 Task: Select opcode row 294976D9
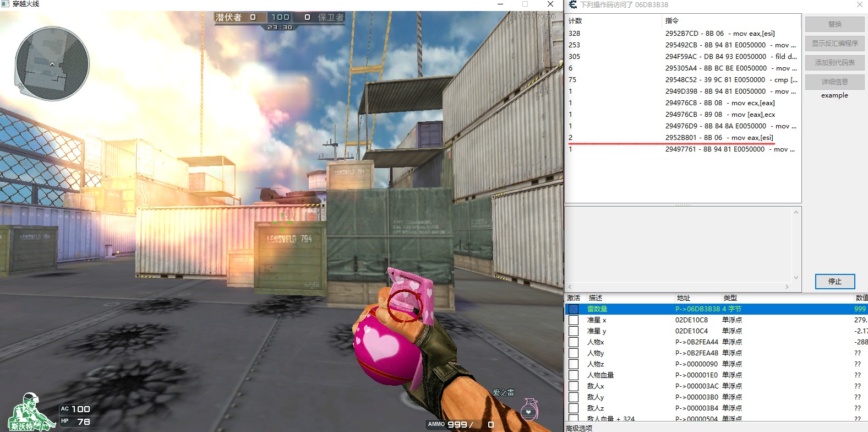pyautogui.click(x=683, y=126)
